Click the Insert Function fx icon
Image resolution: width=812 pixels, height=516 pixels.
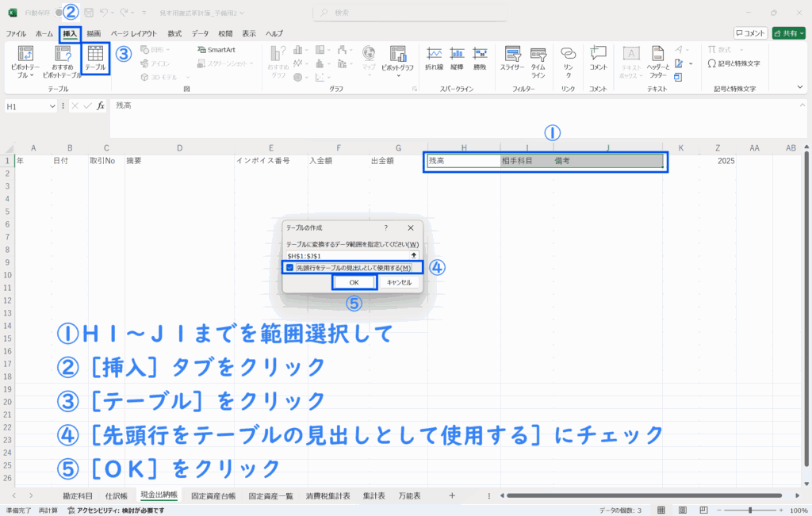[101, 105]
